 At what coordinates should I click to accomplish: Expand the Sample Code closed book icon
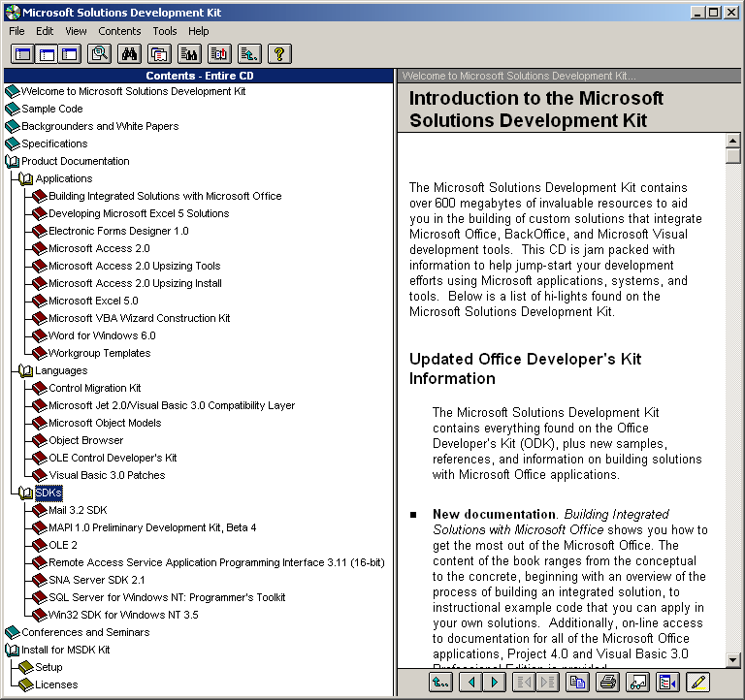[13, 110]
